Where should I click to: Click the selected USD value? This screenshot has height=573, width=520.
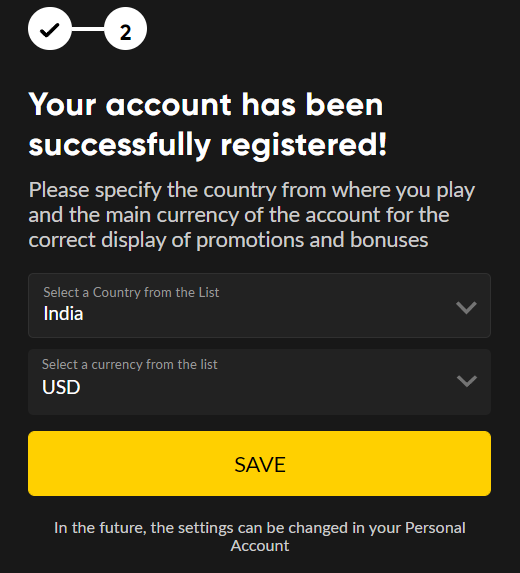click(61, 387)
